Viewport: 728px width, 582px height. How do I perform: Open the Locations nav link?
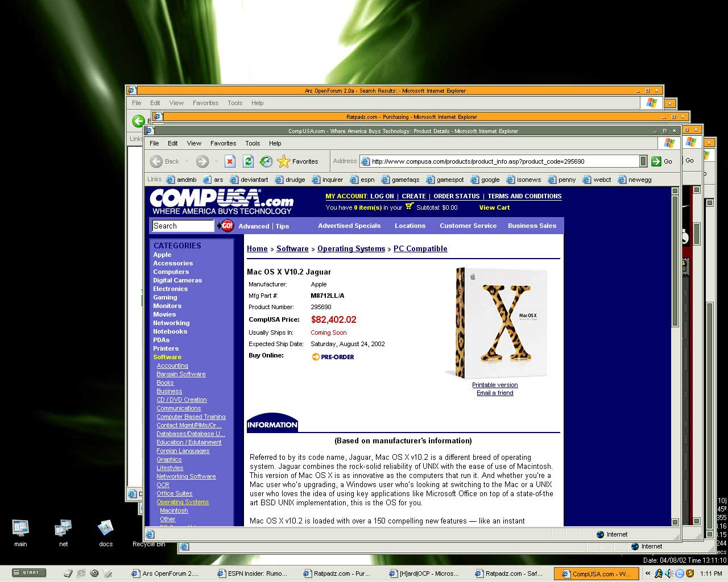coord(410,226)
